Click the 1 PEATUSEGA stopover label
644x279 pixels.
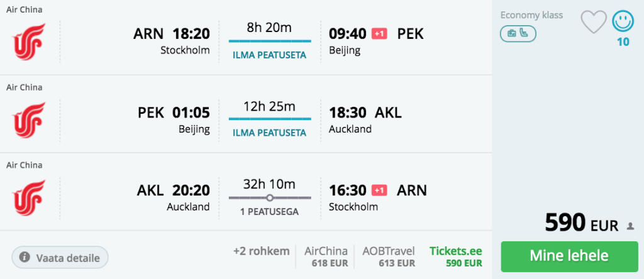click(269, 212)
